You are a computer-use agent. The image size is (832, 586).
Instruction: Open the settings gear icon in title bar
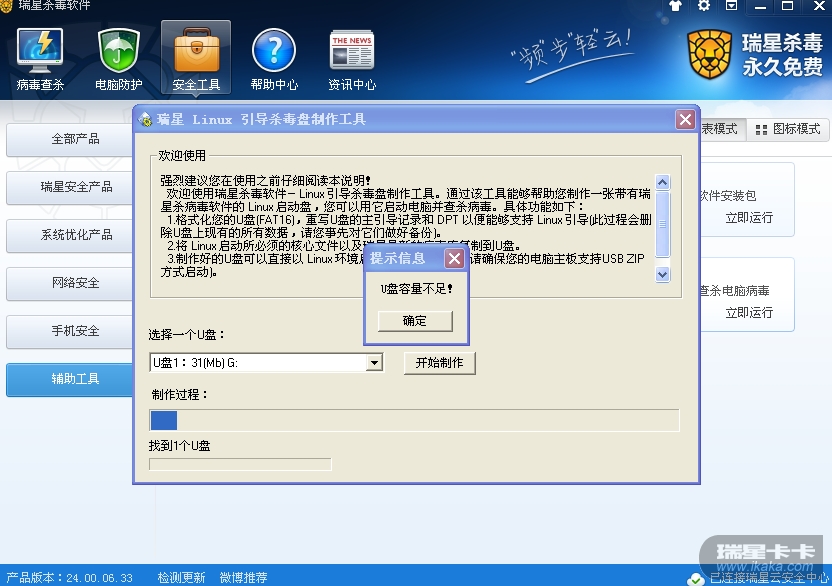click(704, 6)
